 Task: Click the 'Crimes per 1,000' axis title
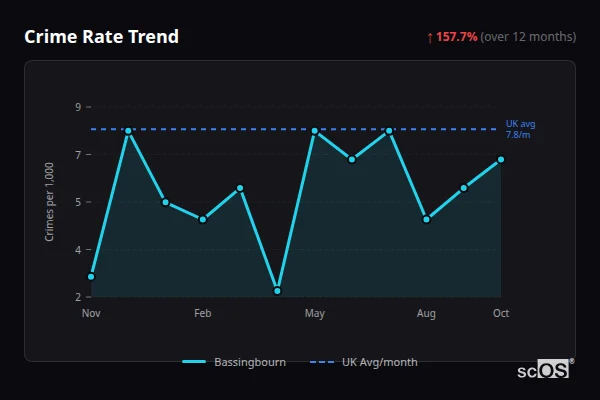coord(49,202)
